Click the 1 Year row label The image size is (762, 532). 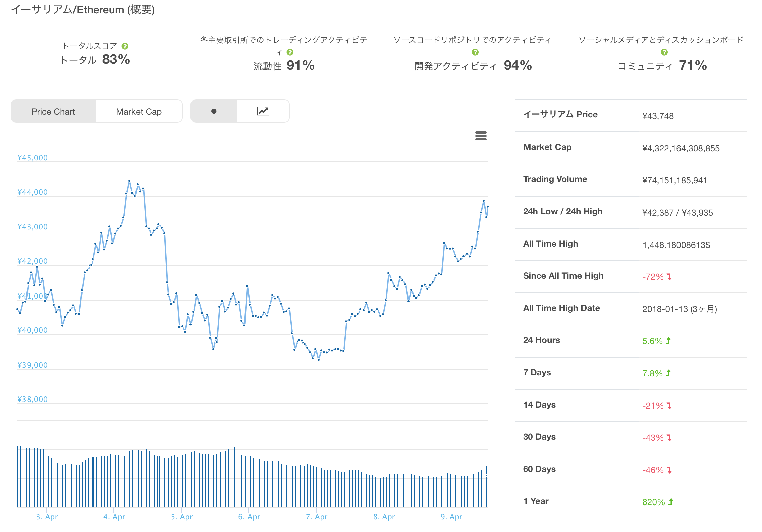[536, 501]
